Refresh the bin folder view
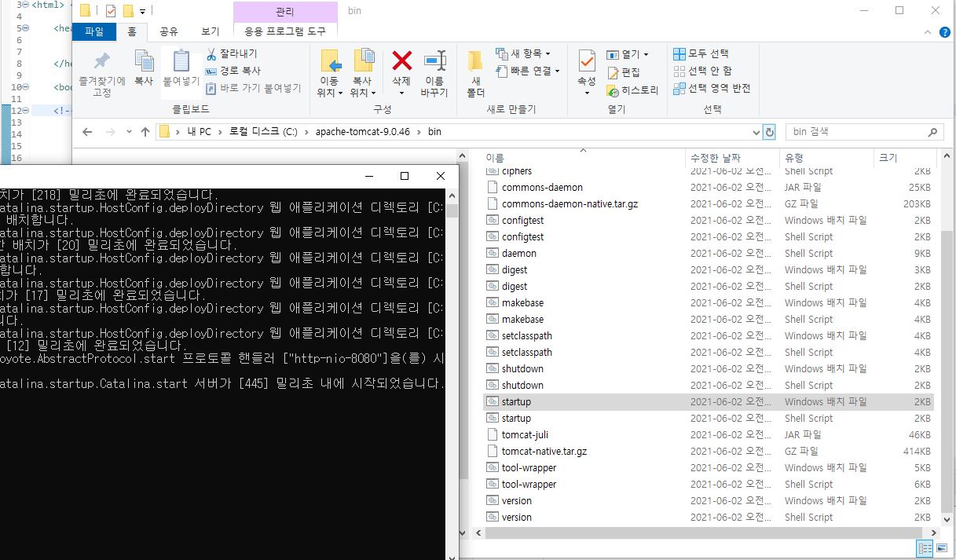 pyautogui.click(x=770, y=132)
